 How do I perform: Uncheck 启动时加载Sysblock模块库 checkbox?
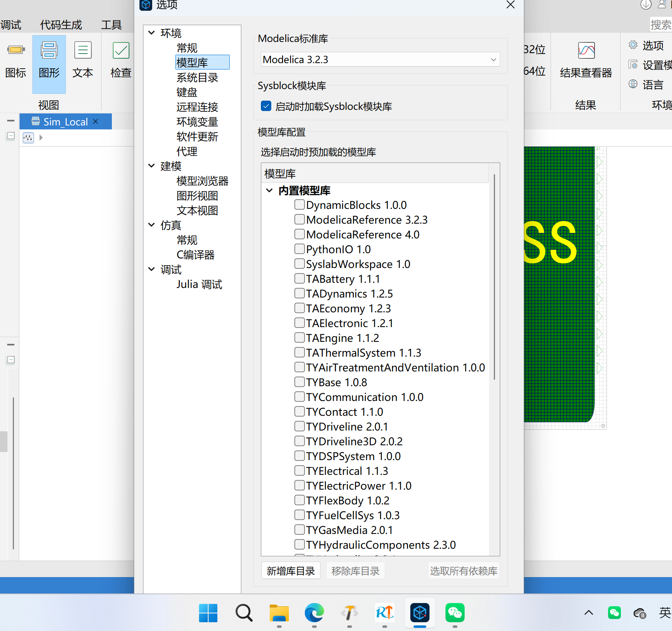point(266,106)
